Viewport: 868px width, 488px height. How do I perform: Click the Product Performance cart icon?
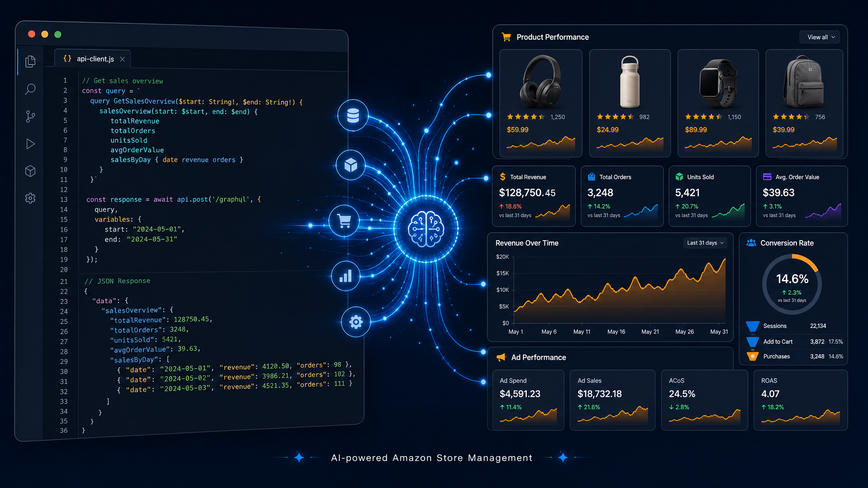[506, 37]
